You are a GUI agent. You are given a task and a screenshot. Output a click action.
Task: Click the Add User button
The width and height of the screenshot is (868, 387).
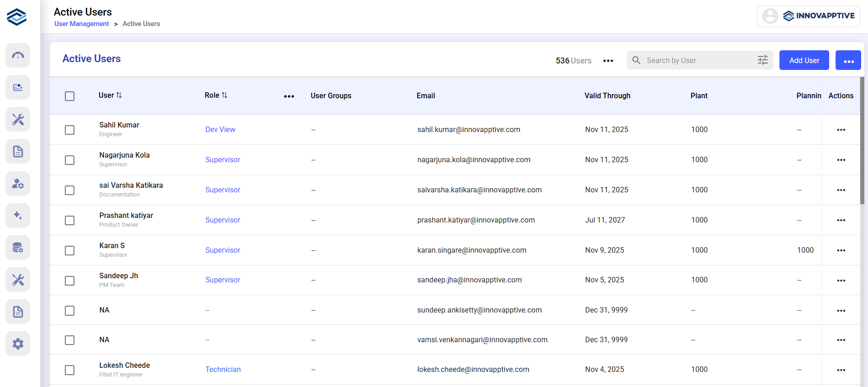click(804, 60)
